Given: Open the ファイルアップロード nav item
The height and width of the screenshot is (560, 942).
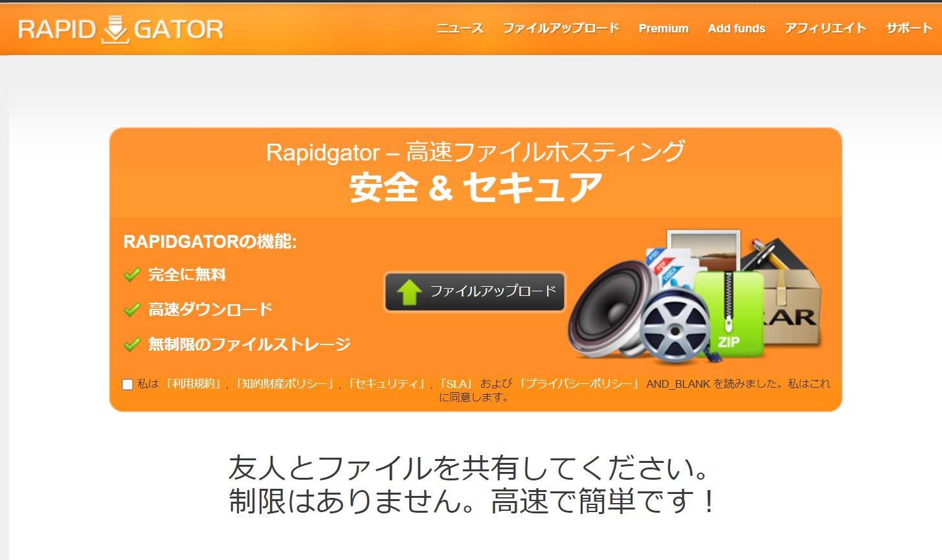Looking at the screenshot, I should click(x=561, y=28).
